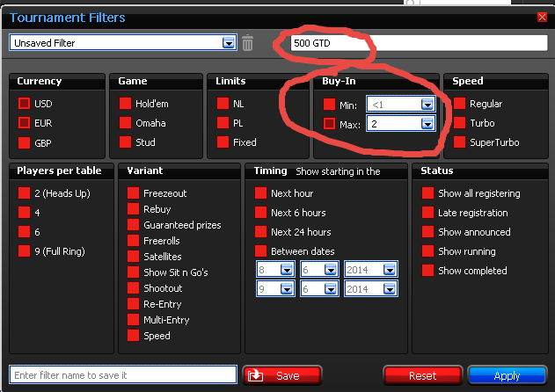555x392 pixels.
Task: Delete saved filter with trash can icon
Action: [x=247, y=43]
